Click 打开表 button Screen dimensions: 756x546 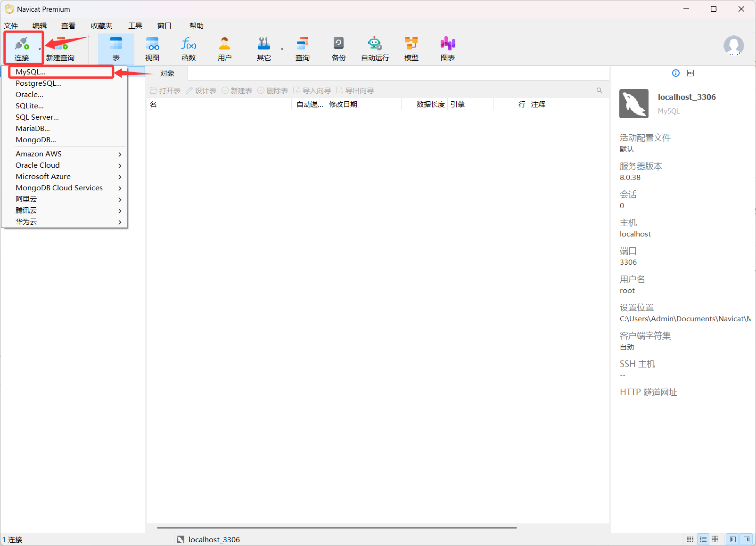[x=165, y=90]
